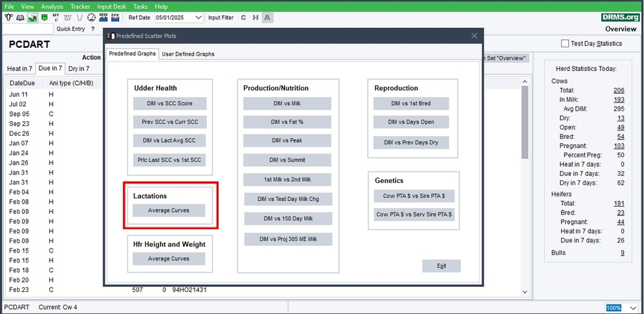Image resolution: width=644 pixels, height=314 pixels.
Task: Open the Prev SCC vs Curr SCC plot
Action: point(169,122)
